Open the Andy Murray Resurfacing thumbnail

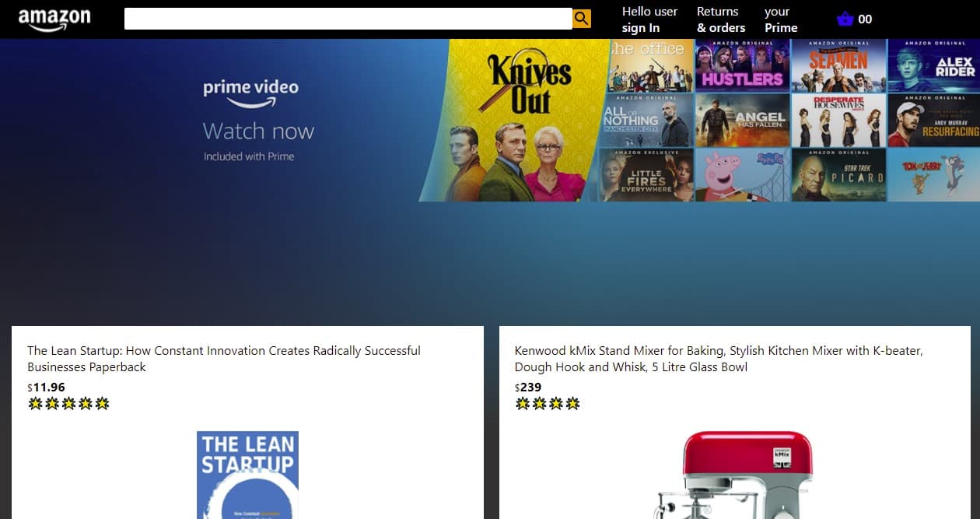934,121
